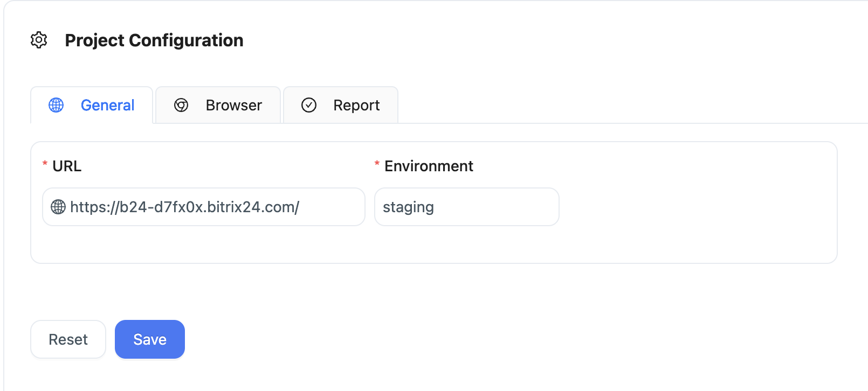The height and width of the screenshot is (391, 868).
Task: Click the Reset button
Action: pyautogui.click(x=68, y=339)
